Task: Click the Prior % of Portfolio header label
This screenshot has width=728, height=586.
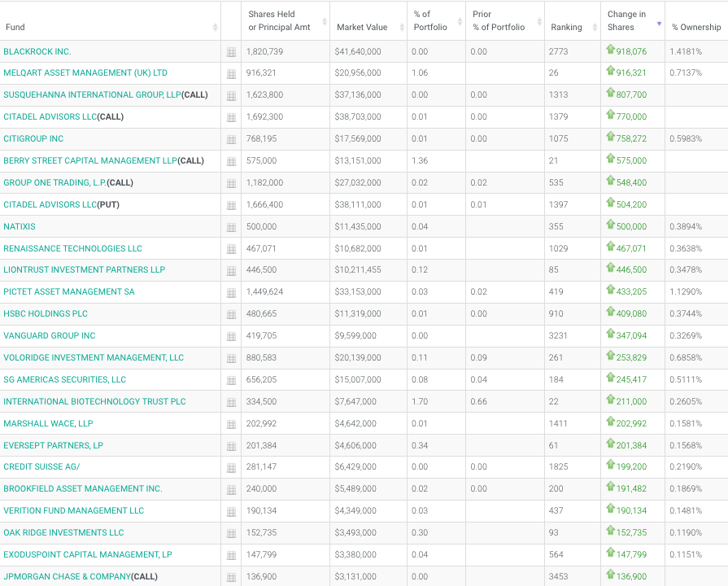Action: (x=499, y=20)
